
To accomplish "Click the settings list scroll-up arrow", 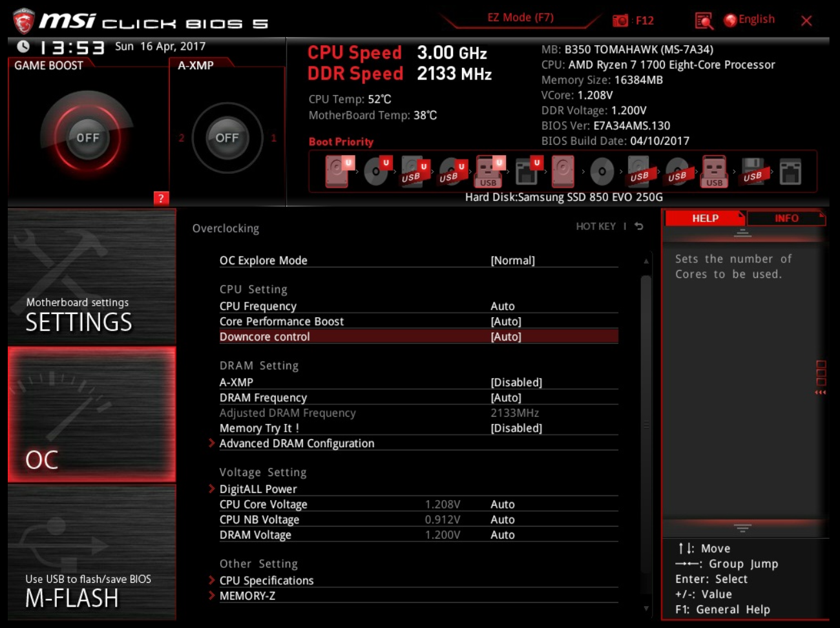I will tap(646, 261).
